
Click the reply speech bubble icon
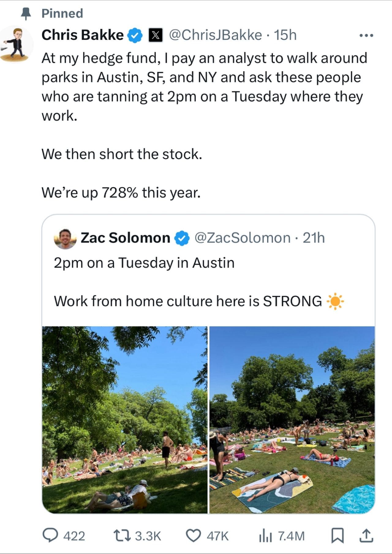[x=50, y=536]
